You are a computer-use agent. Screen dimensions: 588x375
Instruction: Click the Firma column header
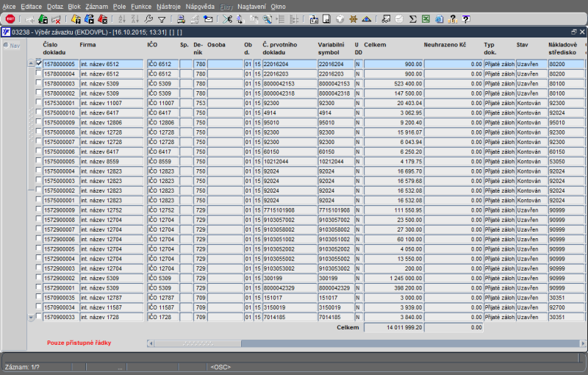coord(87,45)
